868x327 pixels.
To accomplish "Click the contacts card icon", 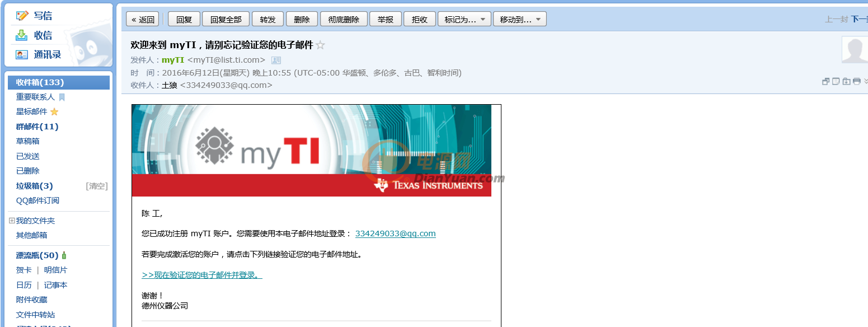I will [22, 55].
